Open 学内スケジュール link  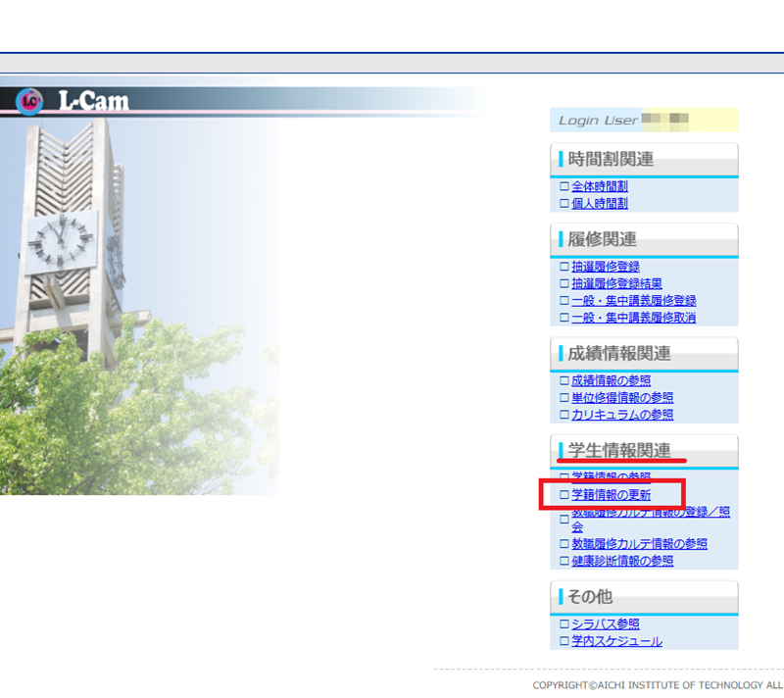616,641
